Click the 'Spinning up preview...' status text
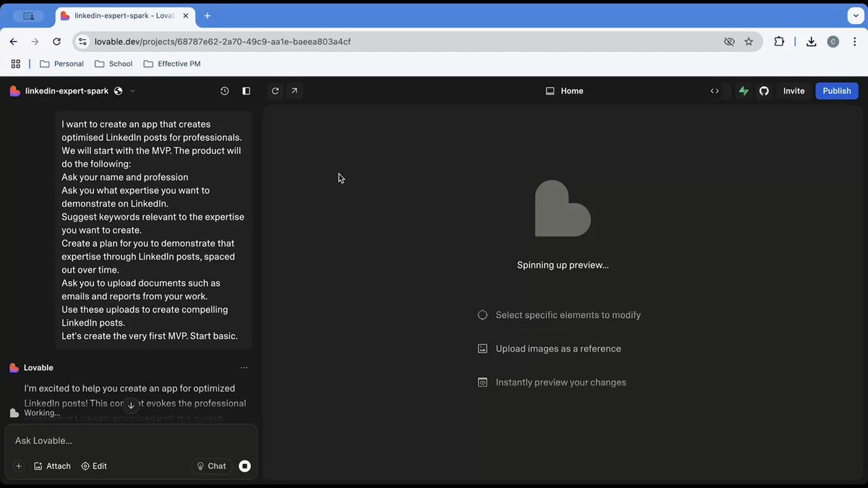 point(563,265)
